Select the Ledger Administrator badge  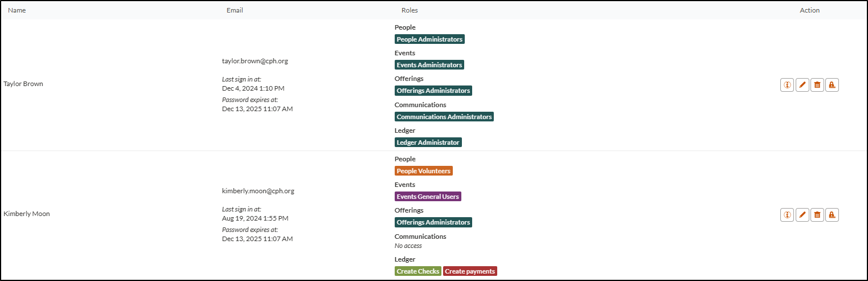coord(428,142)
